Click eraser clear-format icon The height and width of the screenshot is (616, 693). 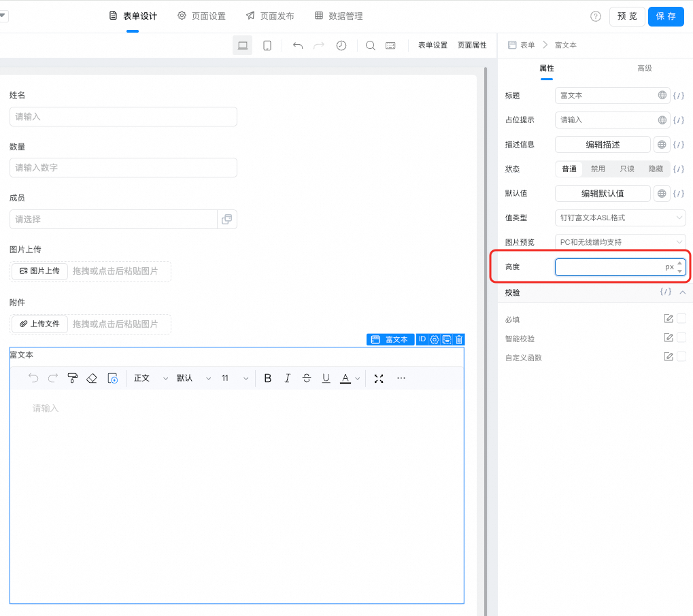[x=92, y=378]
